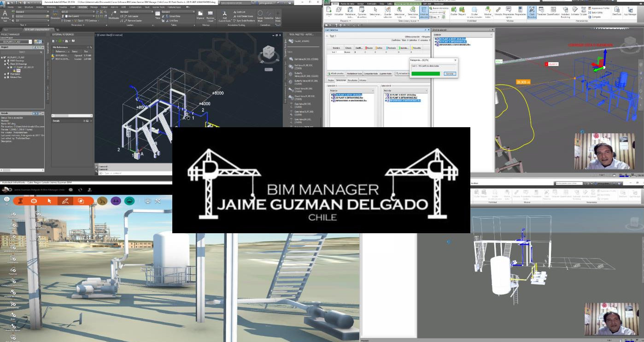This screenshot has width=644, height=342.
Task: Open App Manager in top Navisworks ribbon
Action: coord(631,12)
